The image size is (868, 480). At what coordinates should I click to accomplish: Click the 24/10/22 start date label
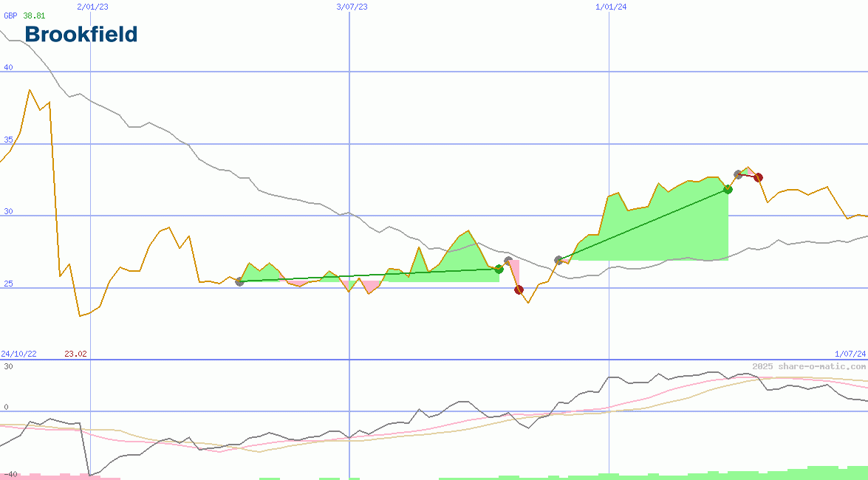coord(18,354)
